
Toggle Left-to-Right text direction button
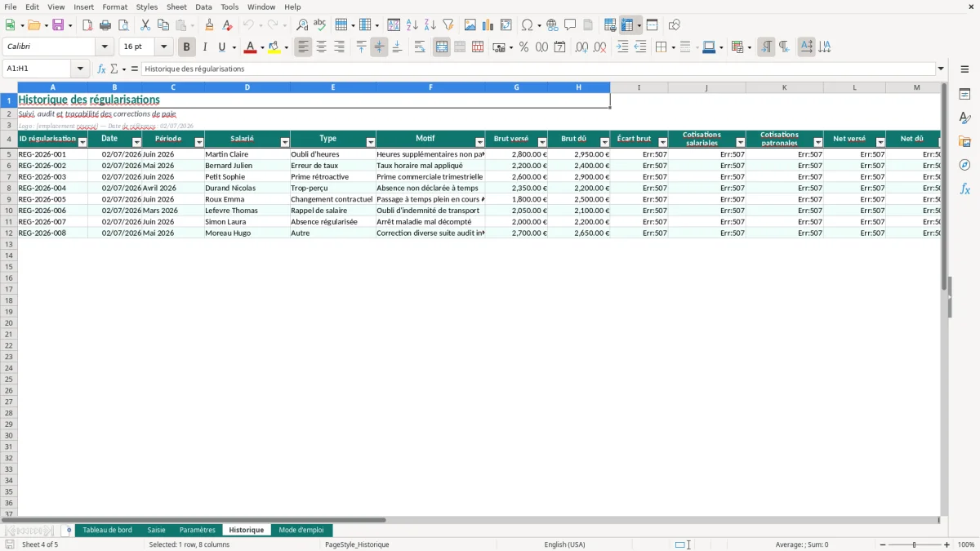click(766, 47)
